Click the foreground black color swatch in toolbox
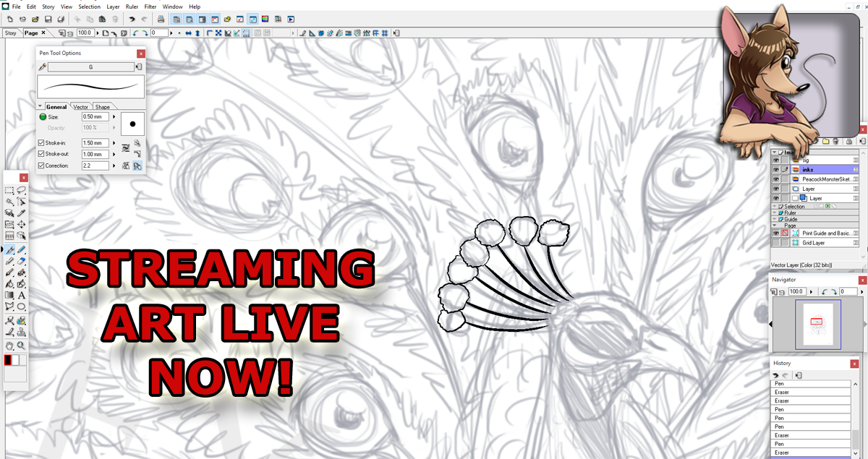 (8, 359)
